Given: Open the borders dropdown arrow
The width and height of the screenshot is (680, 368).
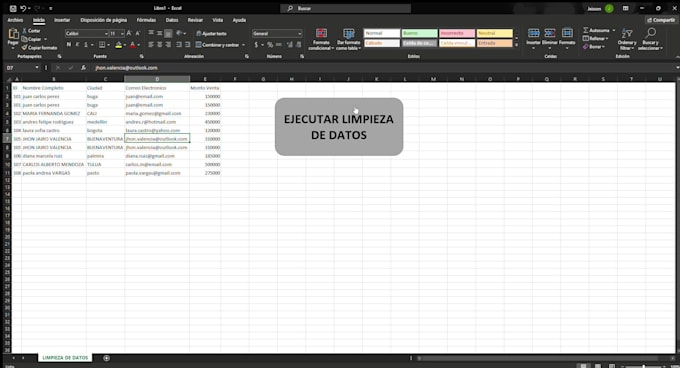Looking at the screenshot, I should tap(108, 45).
